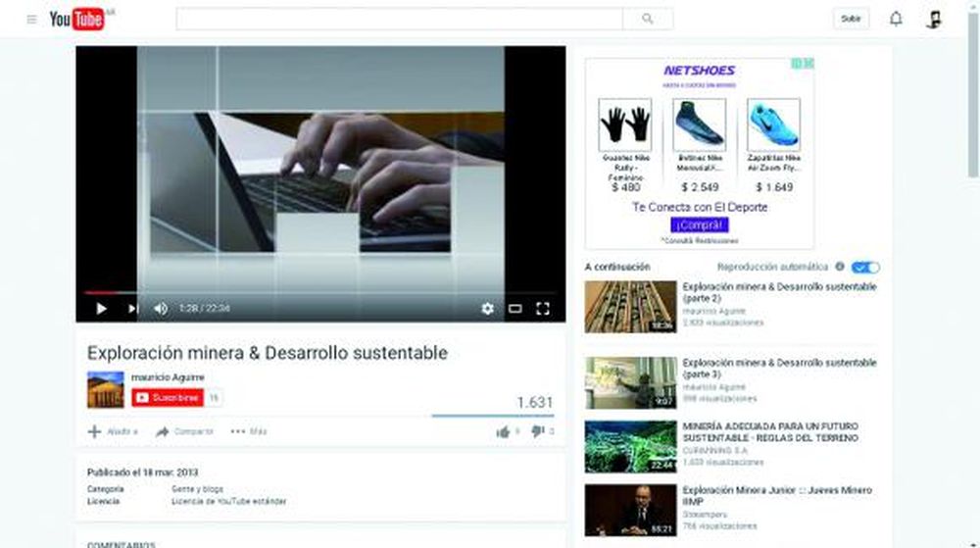Click the subscriber count beside Subscribe

[214, 398]
